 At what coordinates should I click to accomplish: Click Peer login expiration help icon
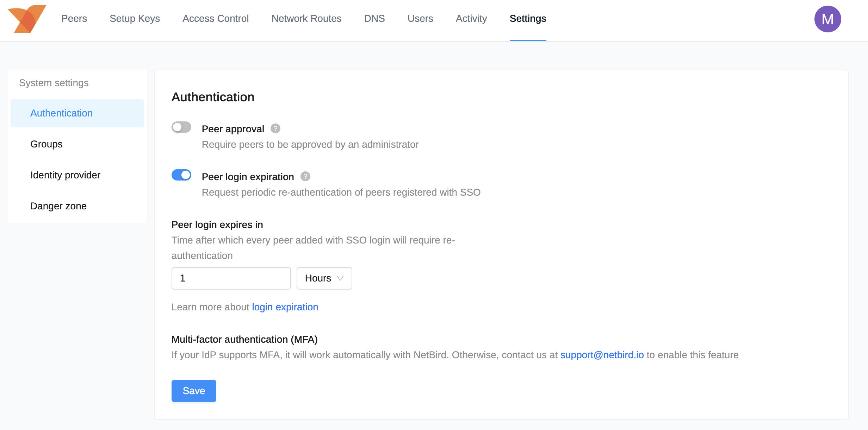pyautogui.click(x=305, y=177)
